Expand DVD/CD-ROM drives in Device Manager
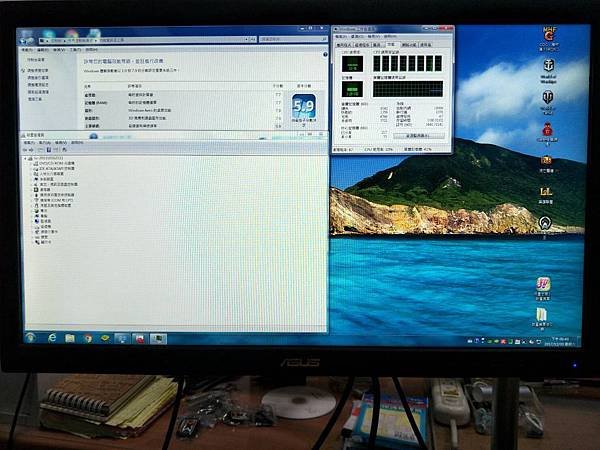This screenshot has width=600, height=450. point(31,163)
